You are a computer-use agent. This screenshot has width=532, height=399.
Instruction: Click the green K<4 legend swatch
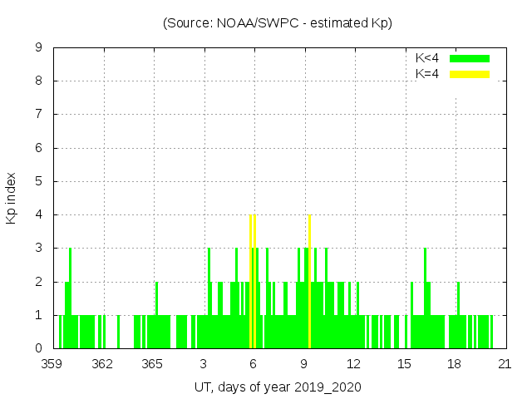(470, 58)
